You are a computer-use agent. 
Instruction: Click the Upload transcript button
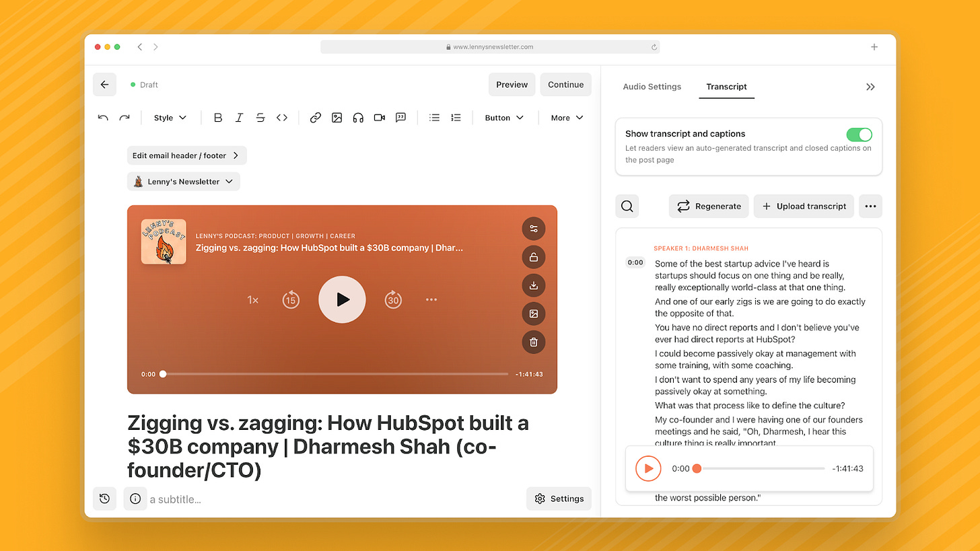[x=804, y=207]
